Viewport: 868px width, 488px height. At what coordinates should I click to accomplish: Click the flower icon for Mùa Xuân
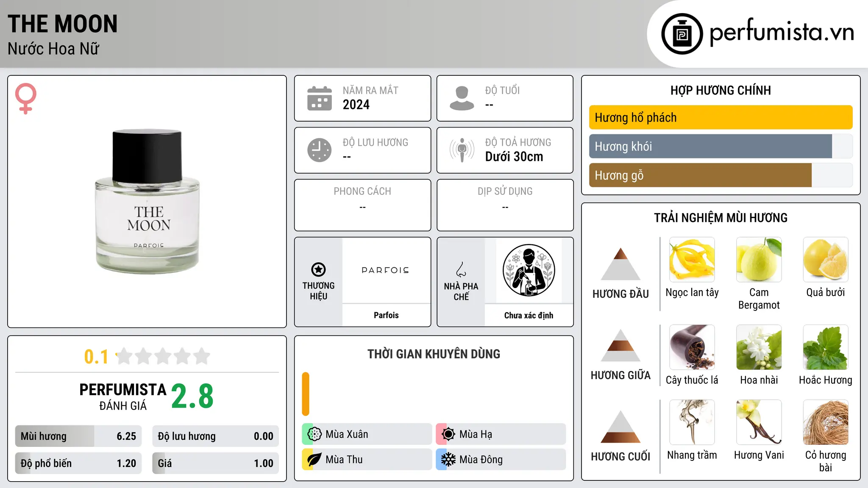coord(314,434)
